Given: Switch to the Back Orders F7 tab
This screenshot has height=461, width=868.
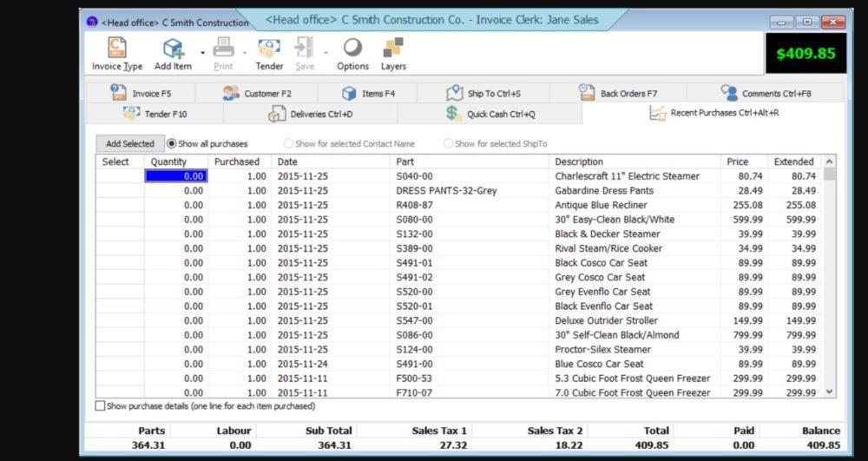Looking at the screenshot, I should pyautogui.click(x=617, y=93).
